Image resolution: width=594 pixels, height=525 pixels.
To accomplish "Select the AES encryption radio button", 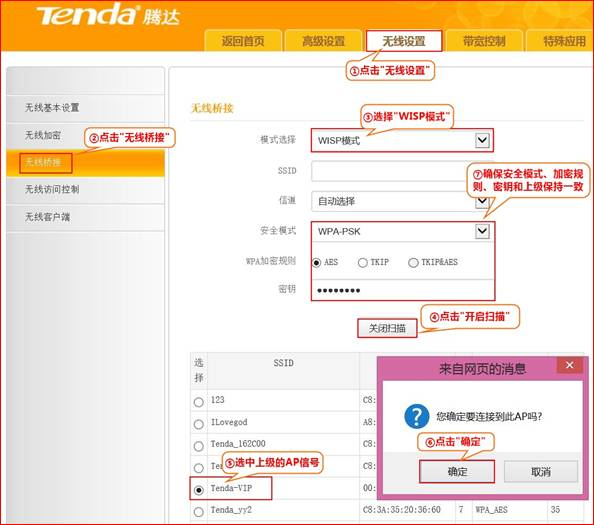I will click(x=317, y=262).
